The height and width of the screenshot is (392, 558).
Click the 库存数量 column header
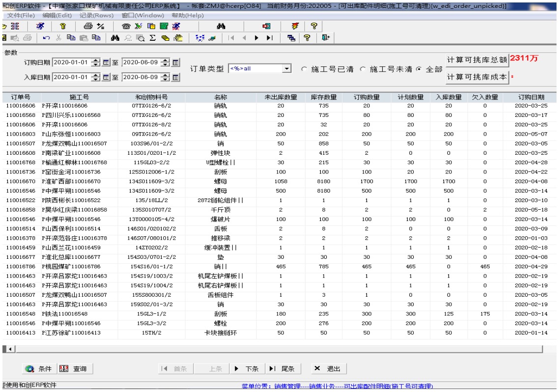(x=324, y=97)
